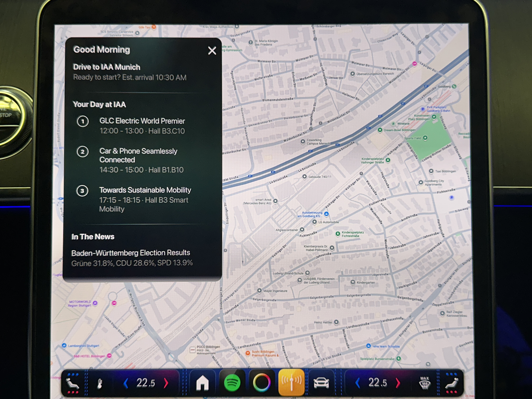Select the Kindergarten map marker
This screenshot has width=532, height=399.
tap(353, 282)
